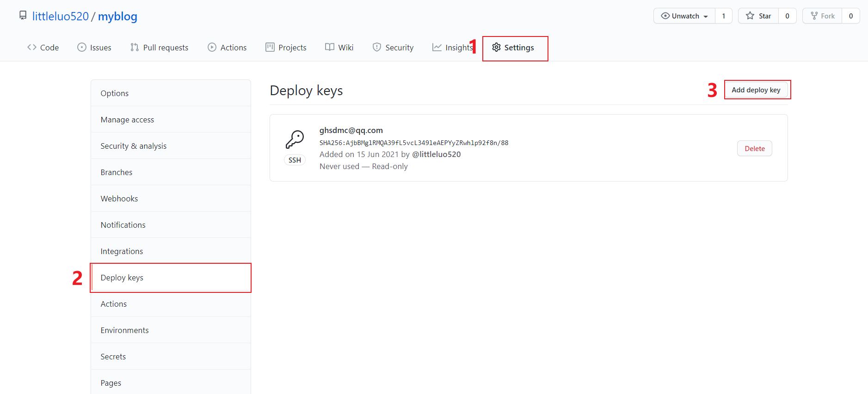The image size is (868, 394).
Task: Open the littleluo520 owner profile link
Action: pyautogui.click(x=60, y=16)
